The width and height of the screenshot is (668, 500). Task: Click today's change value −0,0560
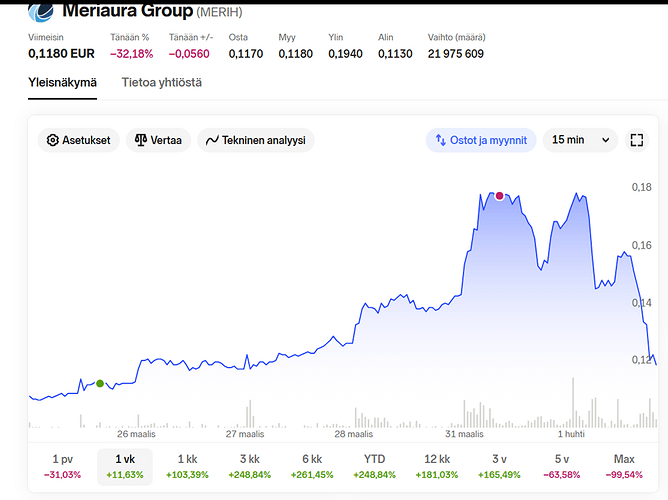189,54
